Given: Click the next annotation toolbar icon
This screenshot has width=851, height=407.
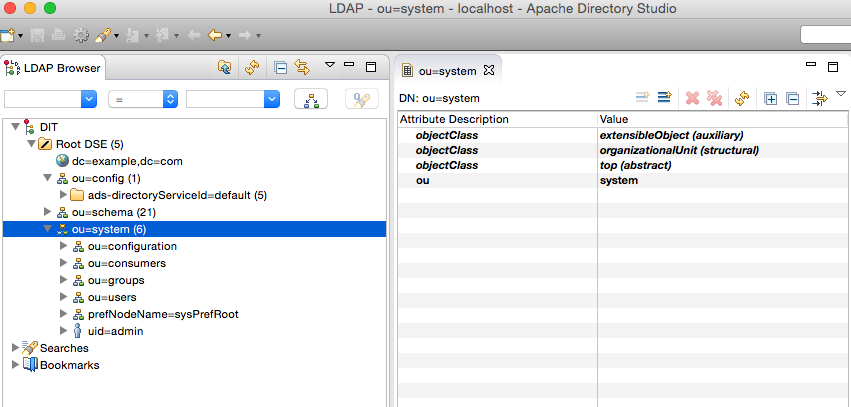Looking at the screenshot, I should coord(132,36).
